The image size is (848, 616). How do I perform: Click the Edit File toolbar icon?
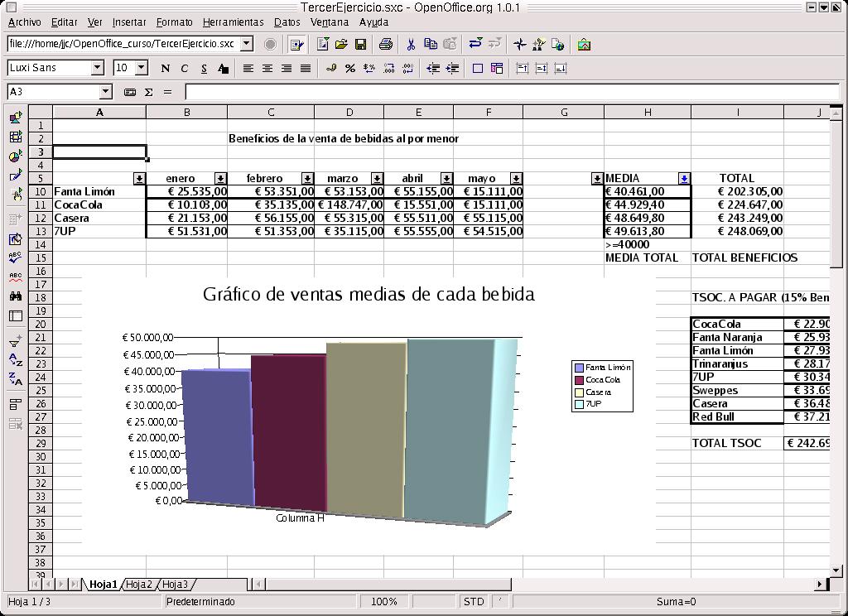tap(296, 45)
